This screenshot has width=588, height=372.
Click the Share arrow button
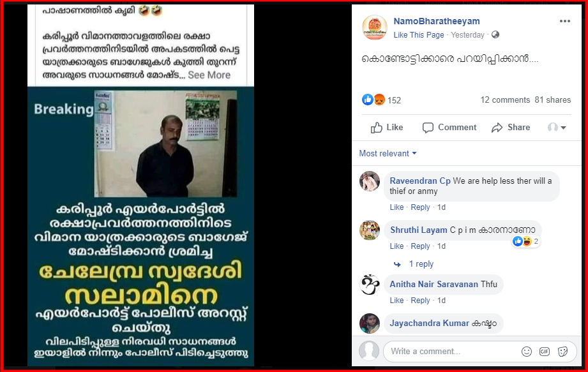pos(511,128)
